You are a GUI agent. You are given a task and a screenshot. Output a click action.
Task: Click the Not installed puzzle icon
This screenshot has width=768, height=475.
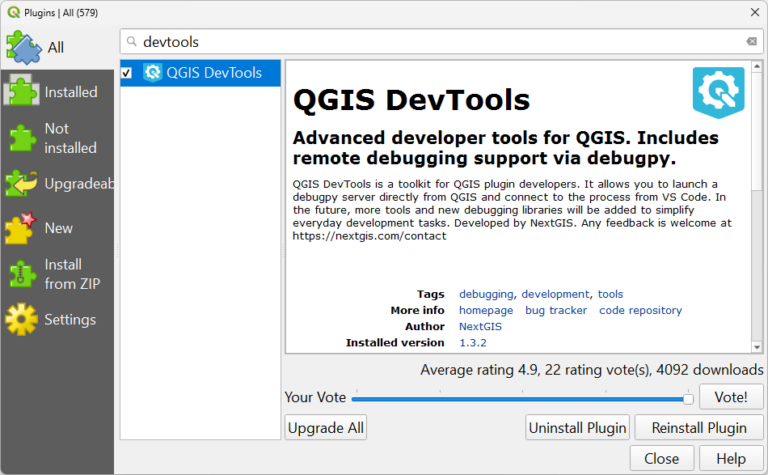(x=21, y=138)
